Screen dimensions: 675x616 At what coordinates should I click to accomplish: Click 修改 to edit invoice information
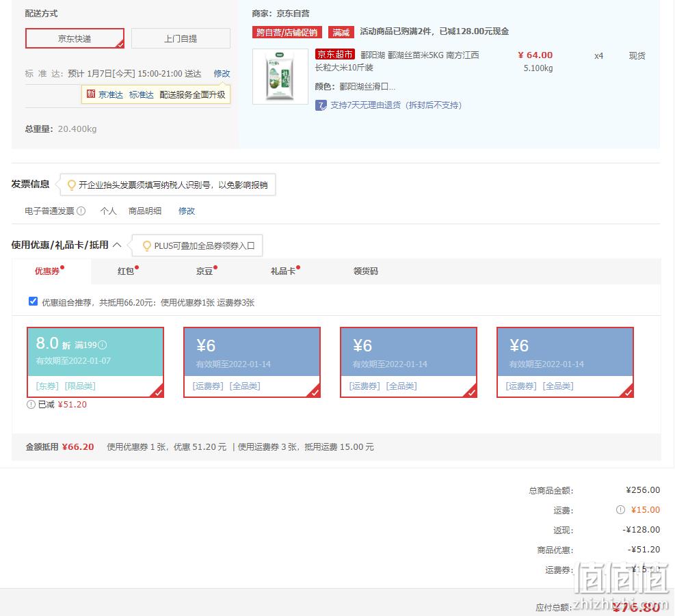pyautogui.click(x=187, y=211)
